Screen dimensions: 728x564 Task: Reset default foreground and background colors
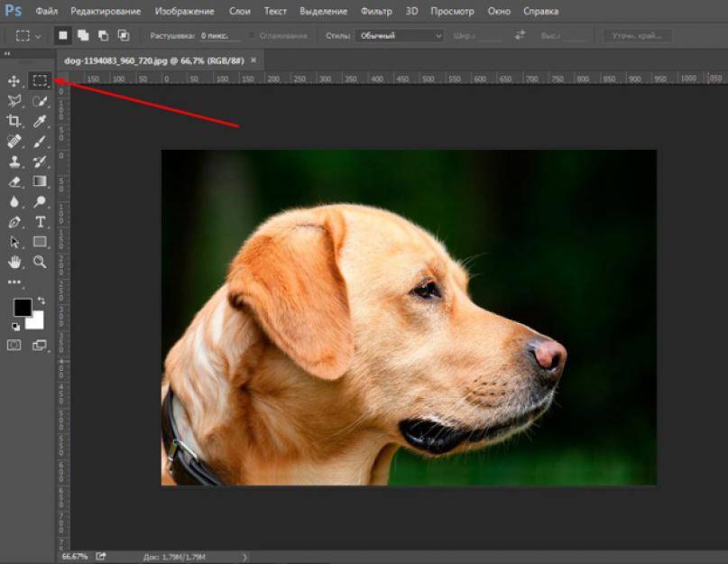pyautogui.click(x=15, y=327)
